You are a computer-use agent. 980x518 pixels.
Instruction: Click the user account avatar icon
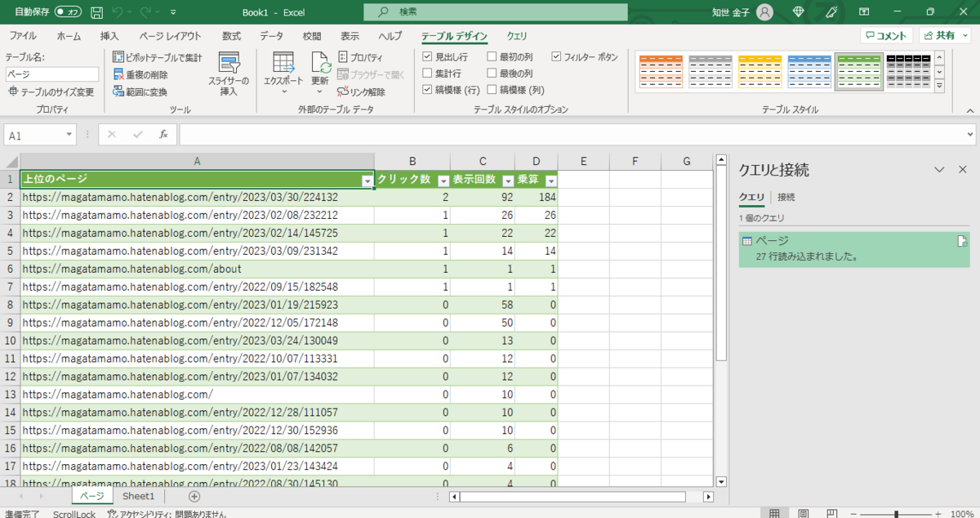pyautogui.click(x=764, y=12)
